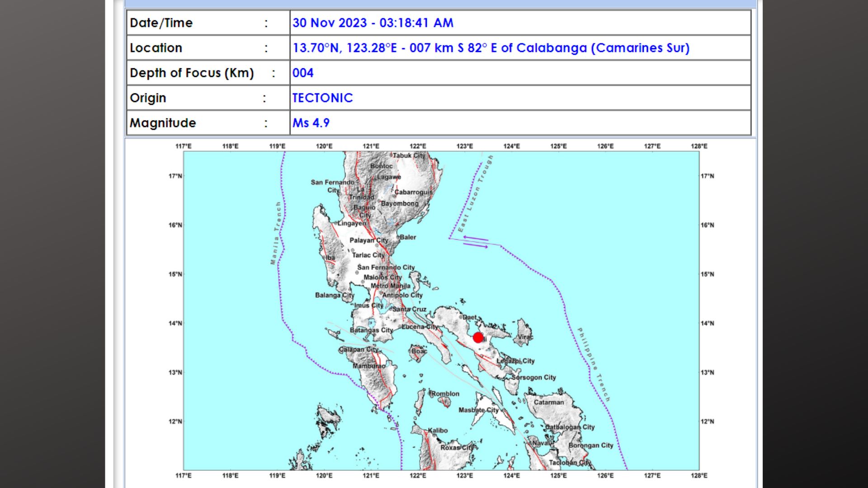This screenshot has width=868, height=488.
Task: Select the magnitude value Ms 4.9
Action: [x=311, y=123]
